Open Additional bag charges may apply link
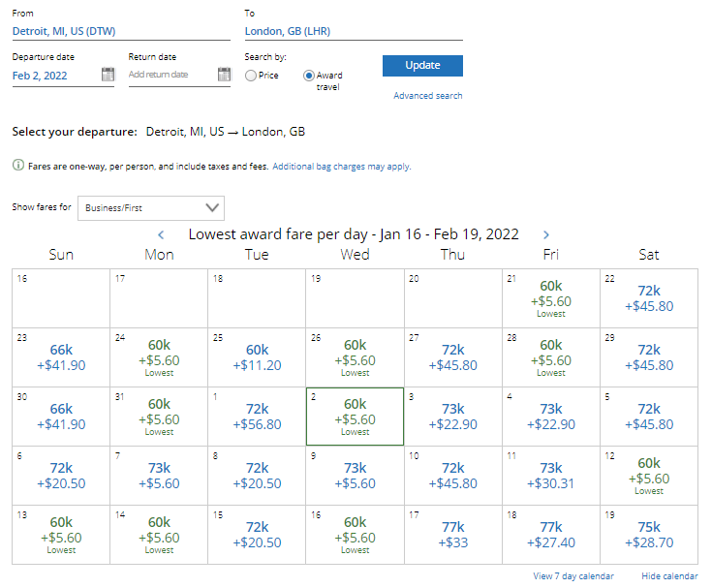The width and height of the screenshot is (712, 588). click(x=342, y=167)
